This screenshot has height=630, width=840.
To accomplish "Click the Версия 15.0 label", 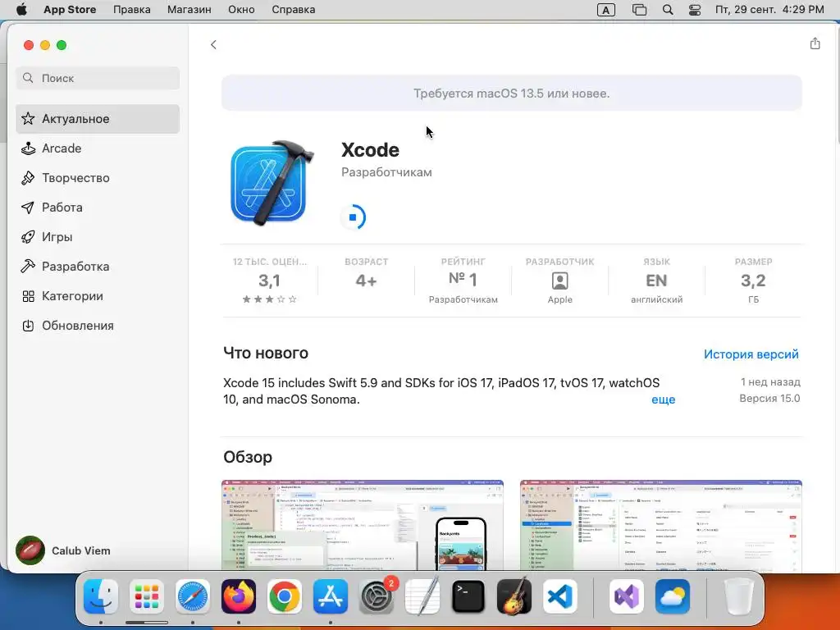I will (x=769, y=399).
